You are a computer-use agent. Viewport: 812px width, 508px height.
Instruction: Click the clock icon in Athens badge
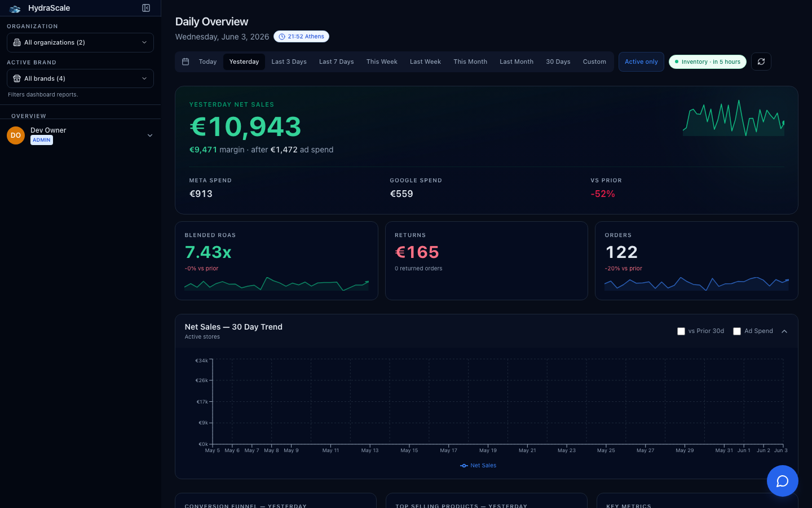(282, 37)
